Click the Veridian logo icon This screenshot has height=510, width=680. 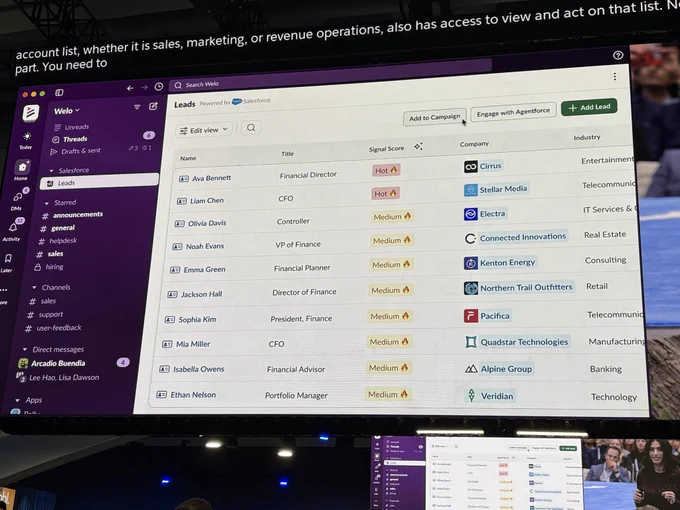click(x=471, y=395)
